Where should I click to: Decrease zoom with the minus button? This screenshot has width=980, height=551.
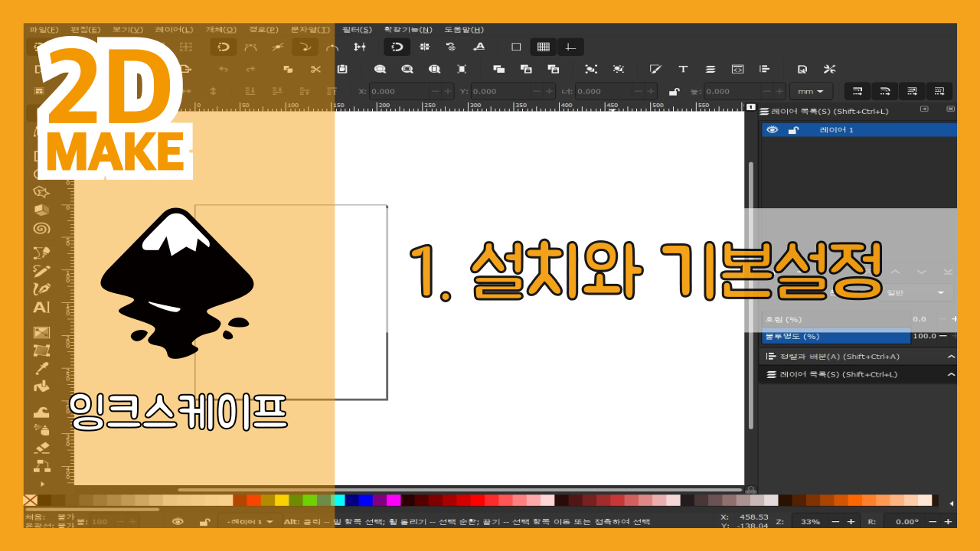point(835,522)
